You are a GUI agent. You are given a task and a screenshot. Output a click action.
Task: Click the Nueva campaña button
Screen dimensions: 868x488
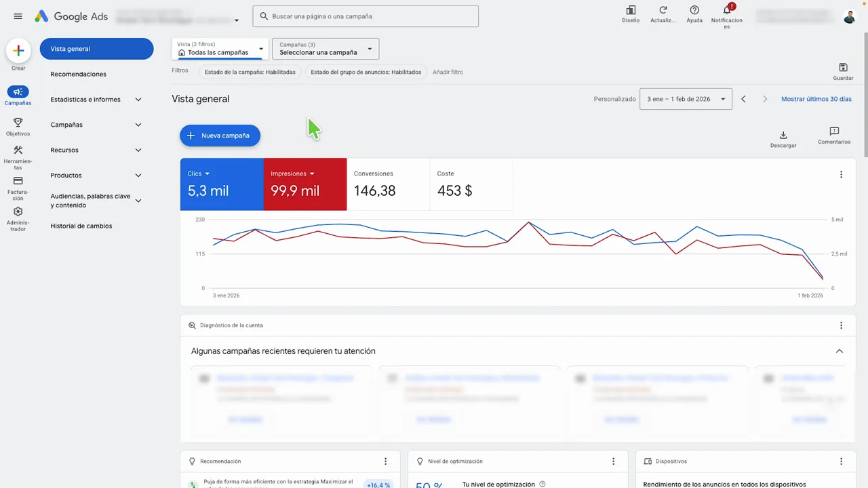pyautogui.click(x=220, y=136)
